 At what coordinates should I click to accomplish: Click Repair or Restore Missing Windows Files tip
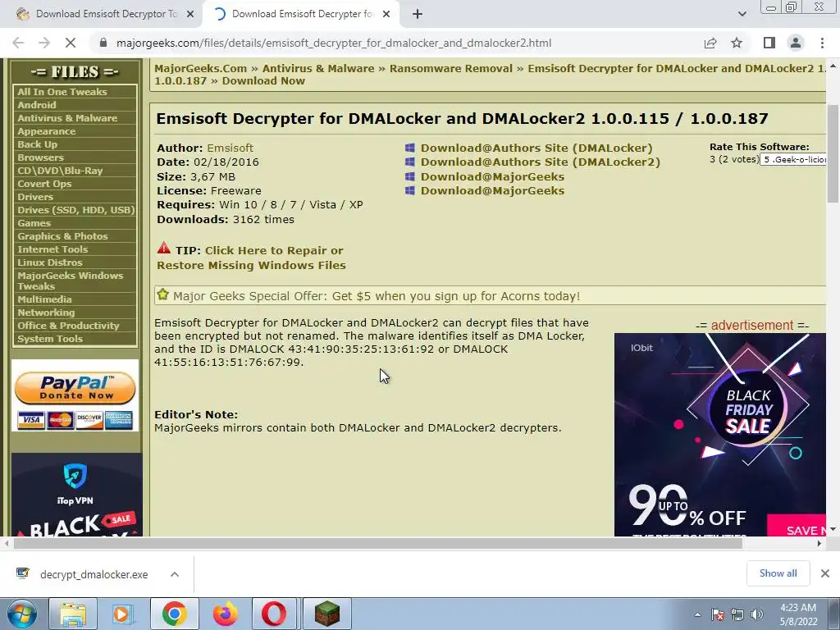[251, 258]
